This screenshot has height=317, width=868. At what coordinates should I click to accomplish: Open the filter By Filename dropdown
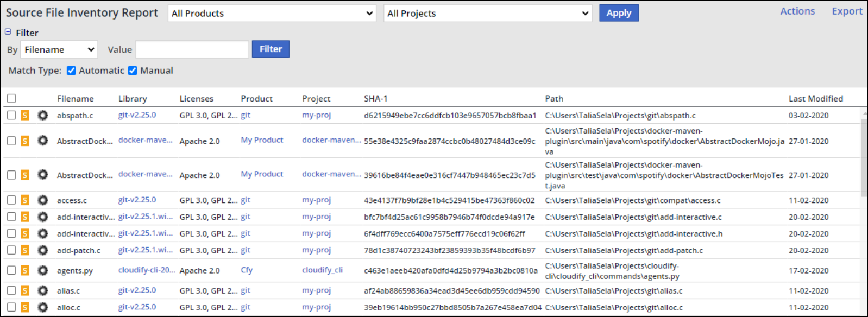[x=59, y=49]
